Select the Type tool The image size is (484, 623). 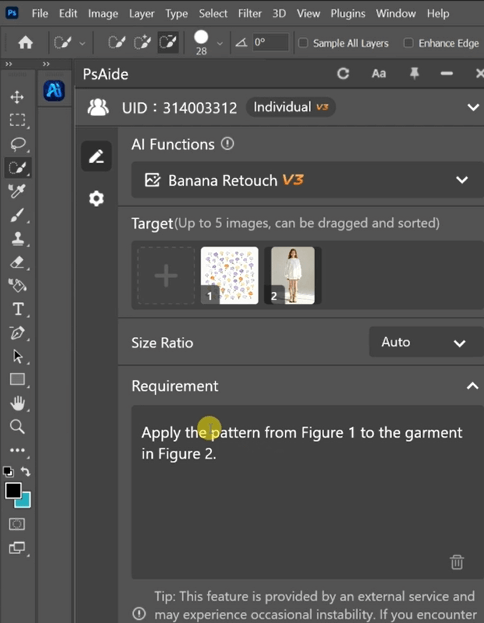(x=18, y=309)
